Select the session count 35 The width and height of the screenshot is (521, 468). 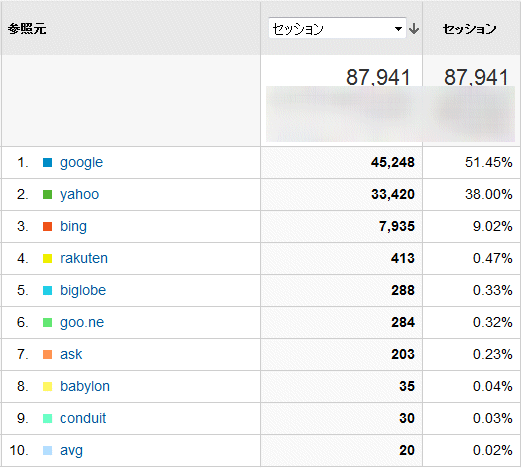[x=407, y=386]
